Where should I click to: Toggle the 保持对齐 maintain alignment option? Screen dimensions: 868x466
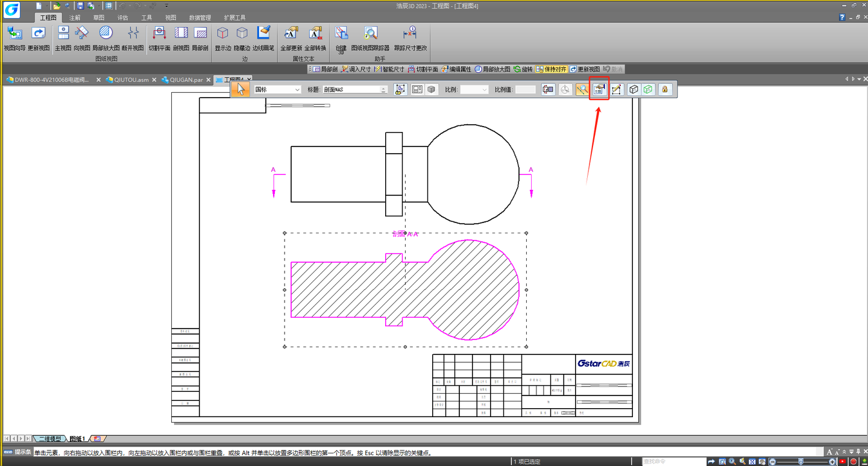[551, 69]
